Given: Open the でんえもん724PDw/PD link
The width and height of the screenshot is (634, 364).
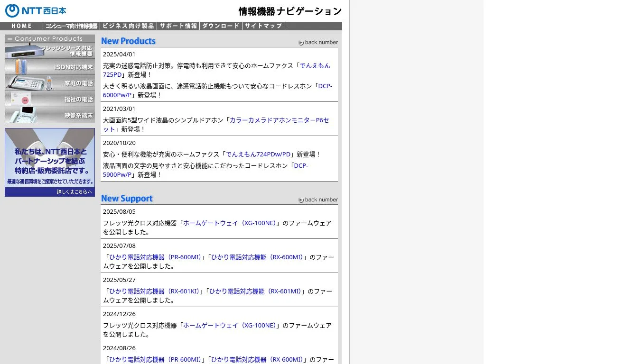Looking at the screenshot, I should [x=258, y=154].
